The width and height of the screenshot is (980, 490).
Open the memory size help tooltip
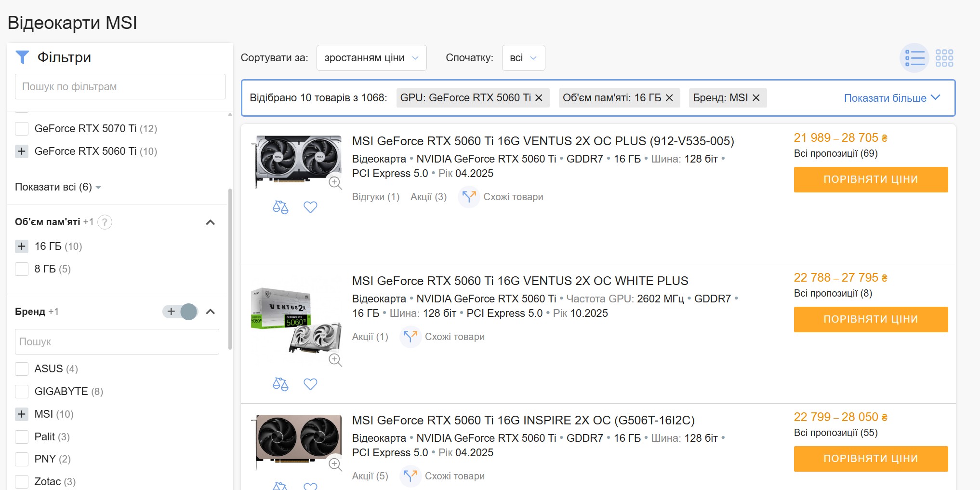tap(105, 222)
